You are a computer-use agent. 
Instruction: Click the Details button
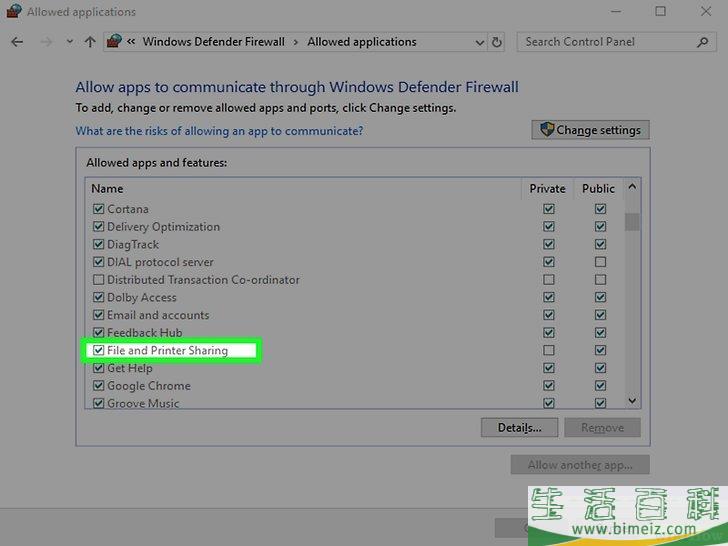[x=519, y=428]
